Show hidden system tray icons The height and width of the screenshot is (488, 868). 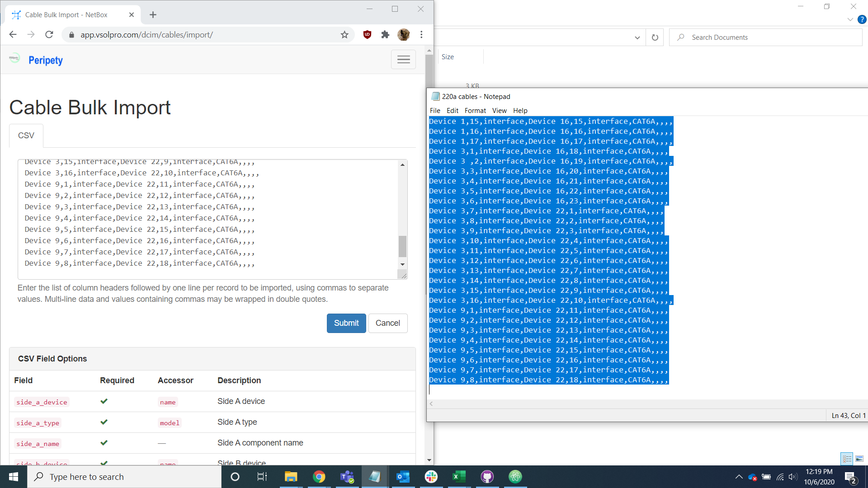pos(739,477)
